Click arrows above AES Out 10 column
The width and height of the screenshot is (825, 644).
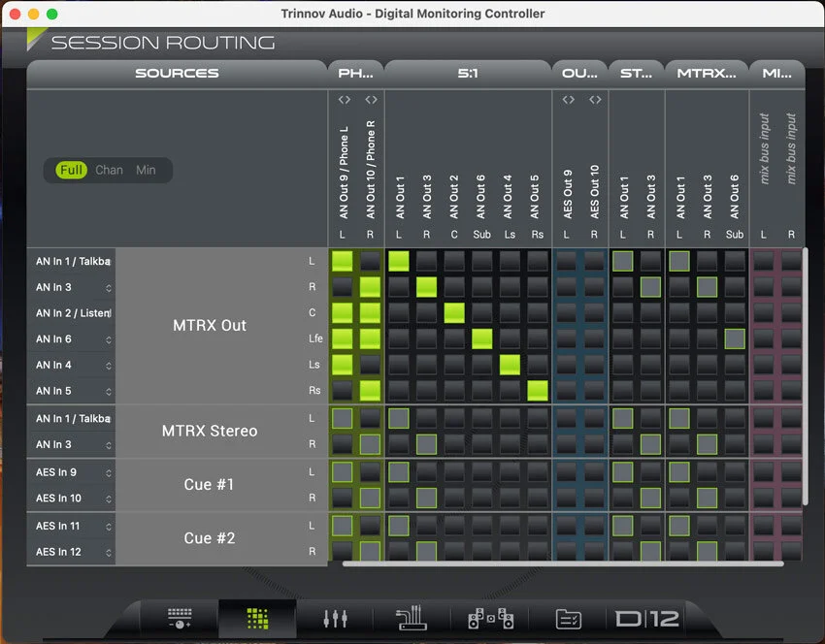pyautogui.click(x=595, y=99)
